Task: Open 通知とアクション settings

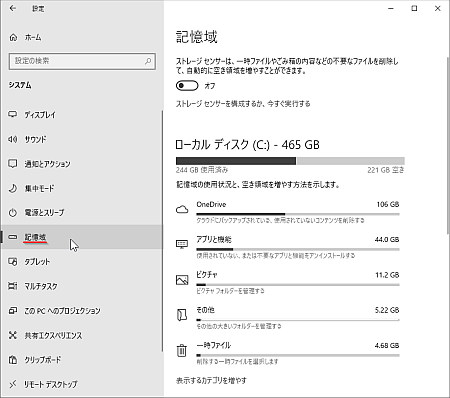Action: tap(82, 163)
